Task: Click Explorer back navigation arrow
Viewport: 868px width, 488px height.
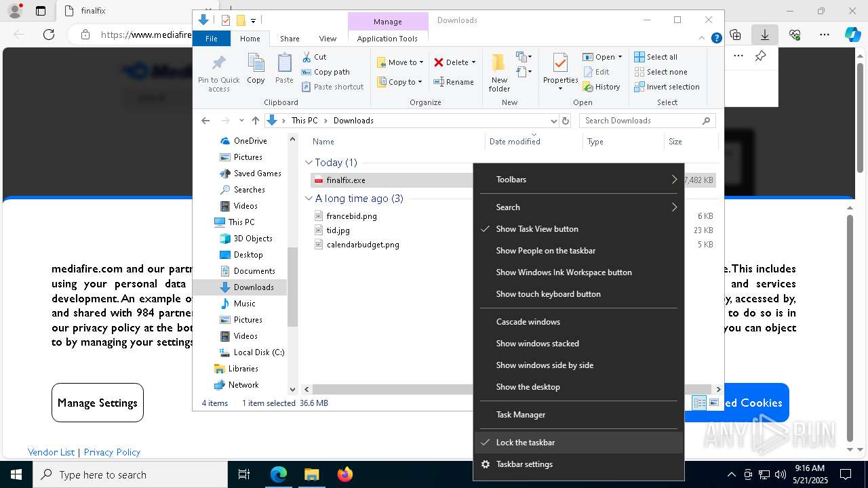Action: coord(205,121)
